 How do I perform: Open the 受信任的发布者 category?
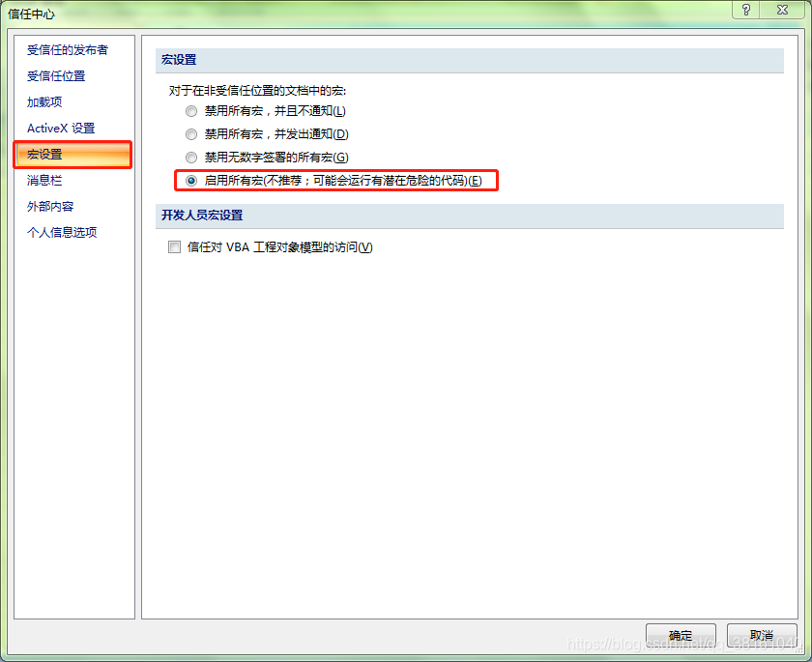click(x=68, y=50)
